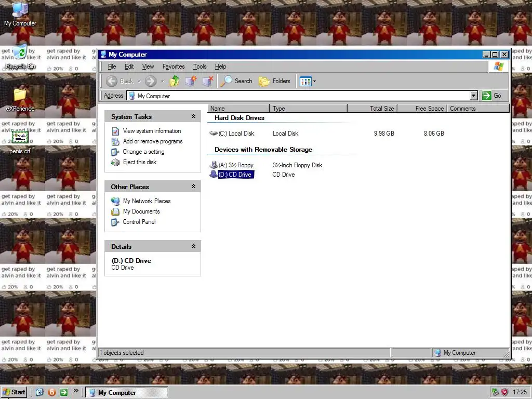The image size is (532, 399).
Task: Open the Forward history dropdown arrow
Action: 163,82
